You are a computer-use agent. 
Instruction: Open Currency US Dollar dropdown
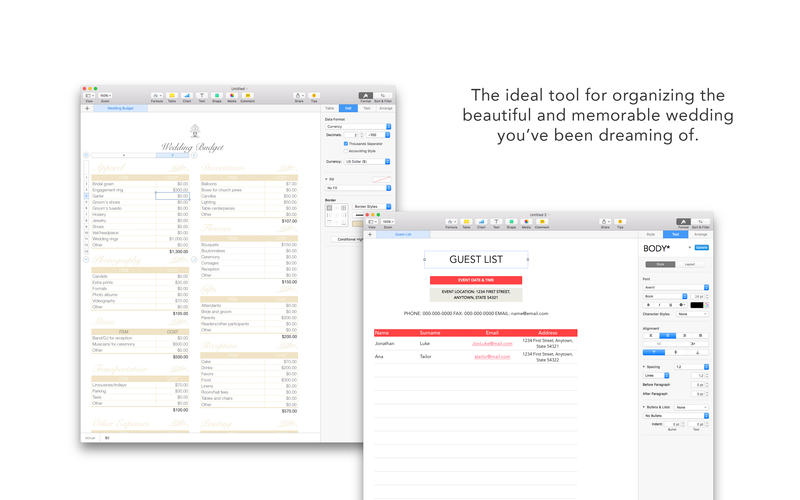point(367,161)
